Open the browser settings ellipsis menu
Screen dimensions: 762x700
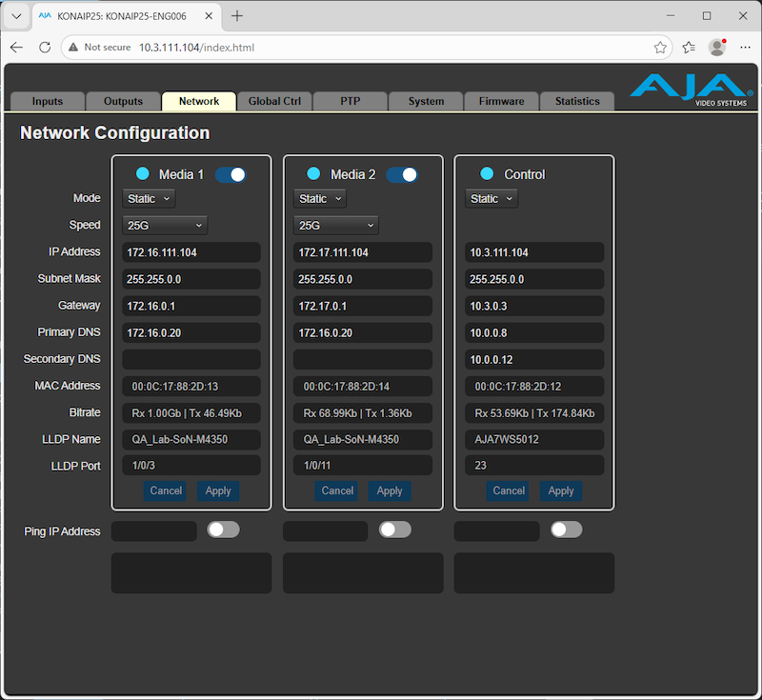point(745,47)
